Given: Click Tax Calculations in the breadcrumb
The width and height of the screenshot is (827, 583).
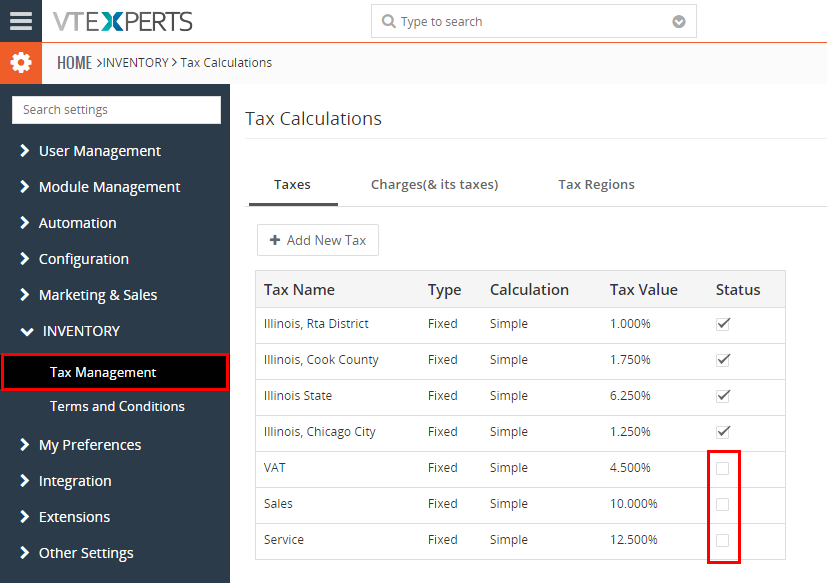Looking at the screenshot, I should click(226, 63).
